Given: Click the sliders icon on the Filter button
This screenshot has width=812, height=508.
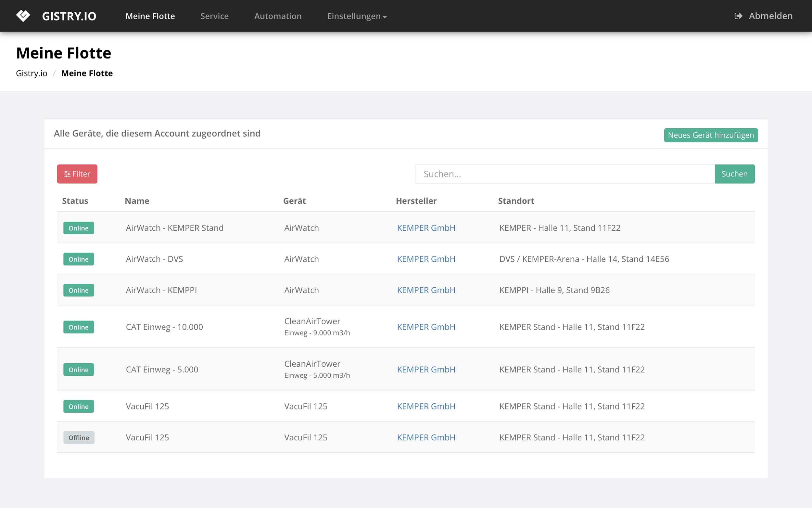Looking at the screenshot, I should [x=67, y=174].
